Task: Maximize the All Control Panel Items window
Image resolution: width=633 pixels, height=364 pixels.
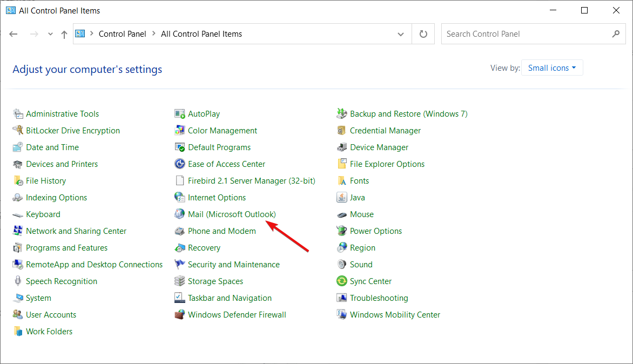Action: (x=584, y=10)
